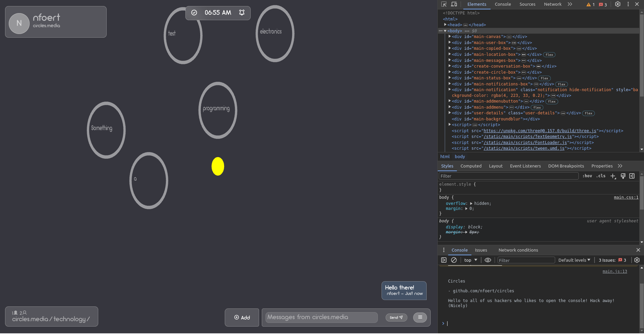Expand the main-canvas div node

click(x=450, y=36)
